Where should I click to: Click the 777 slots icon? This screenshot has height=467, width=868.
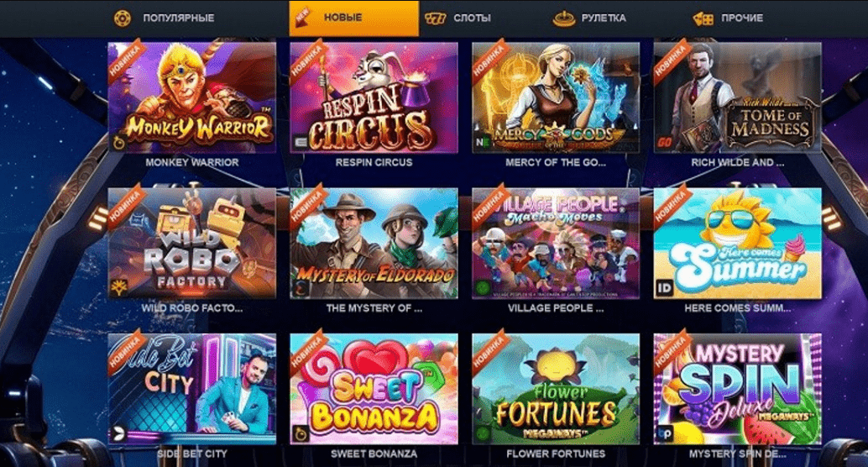tap(435, 18)
